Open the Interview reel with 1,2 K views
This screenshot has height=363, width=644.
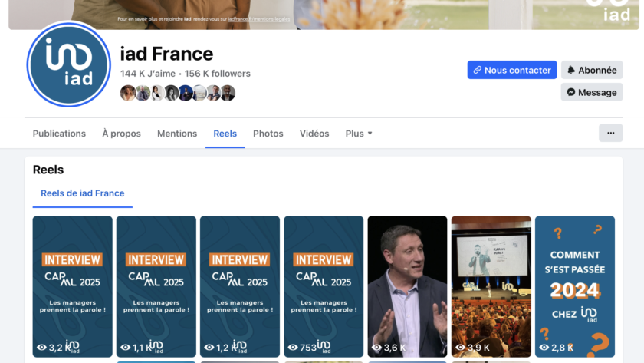pos(240,286)
